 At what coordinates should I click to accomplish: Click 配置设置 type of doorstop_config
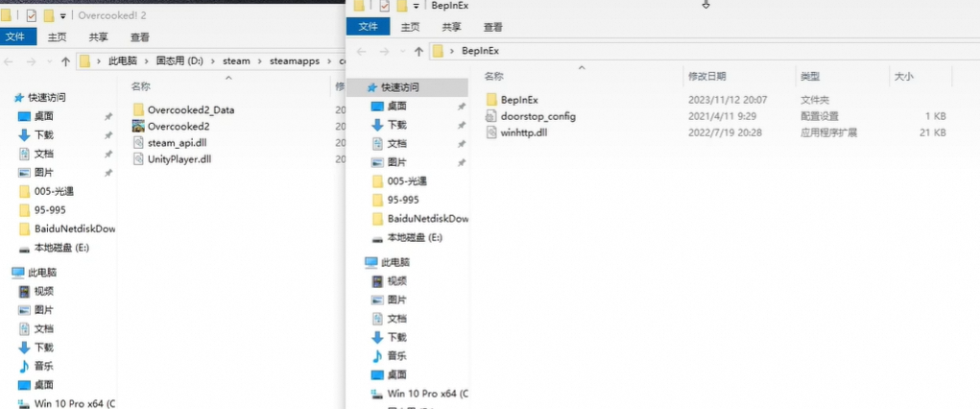coord(820,116)
